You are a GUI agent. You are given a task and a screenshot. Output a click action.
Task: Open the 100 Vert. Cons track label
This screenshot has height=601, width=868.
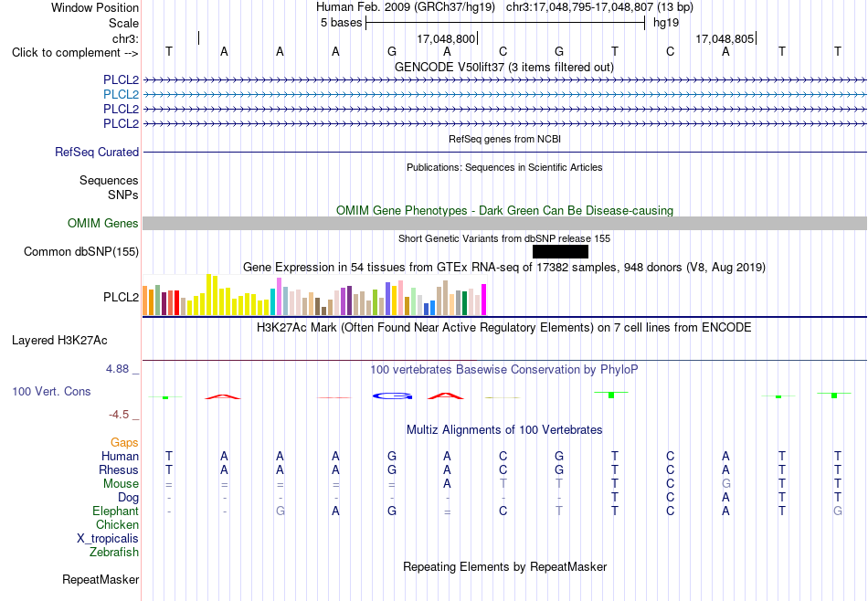point(51,391)
